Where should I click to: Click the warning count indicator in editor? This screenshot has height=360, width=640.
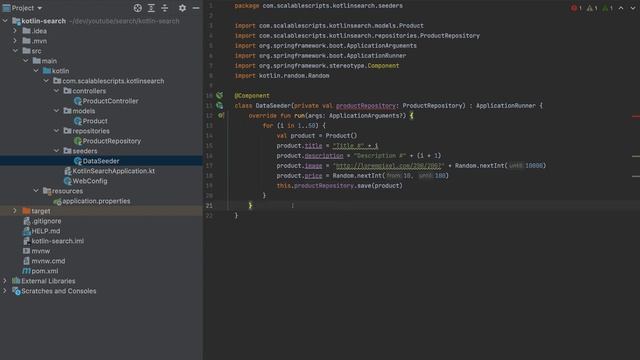tap(592, 8)
